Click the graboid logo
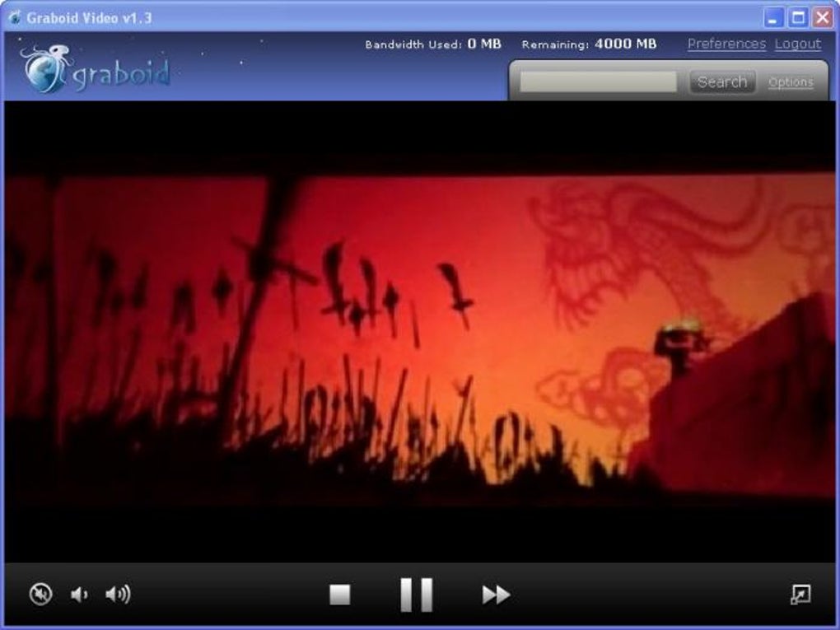 96,70
